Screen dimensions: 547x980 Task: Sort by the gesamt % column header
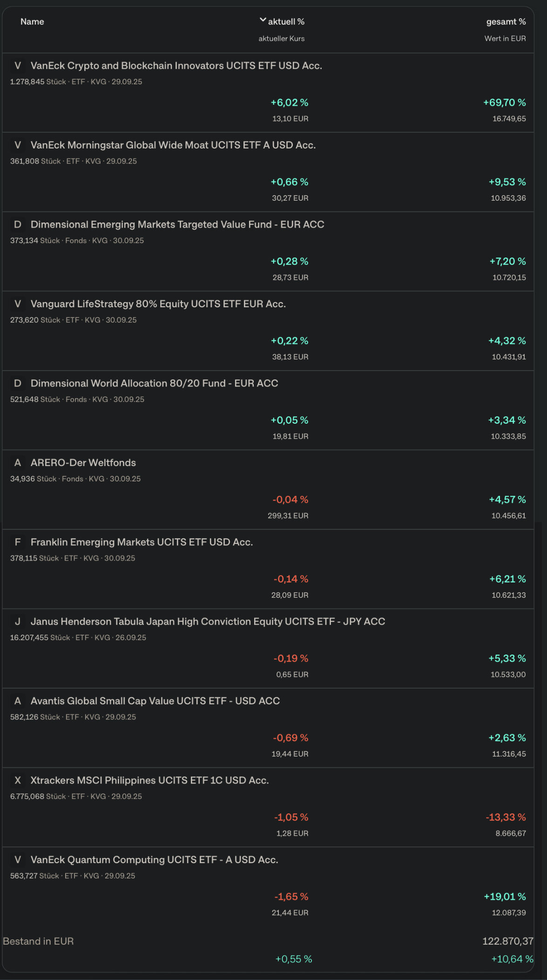[x=506, y=21]
